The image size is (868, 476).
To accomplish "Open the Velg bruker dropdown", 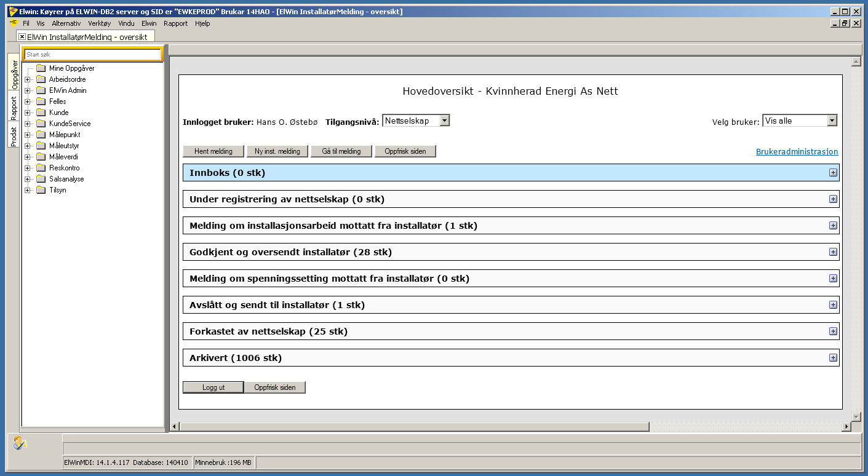I will tap(832, 121).
